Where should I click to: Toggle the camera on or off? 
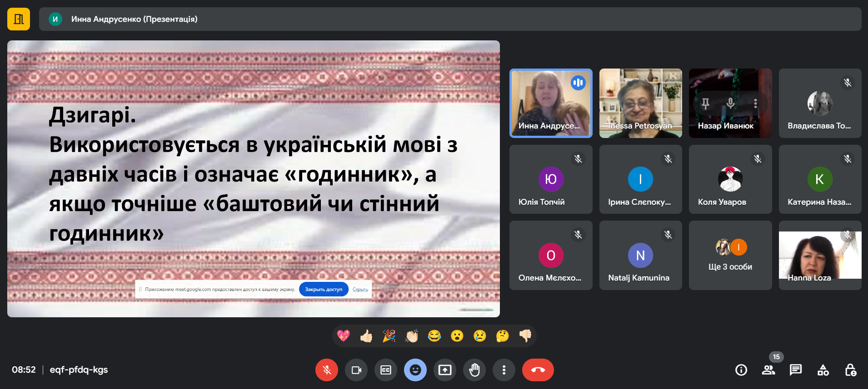coord(356,370)
